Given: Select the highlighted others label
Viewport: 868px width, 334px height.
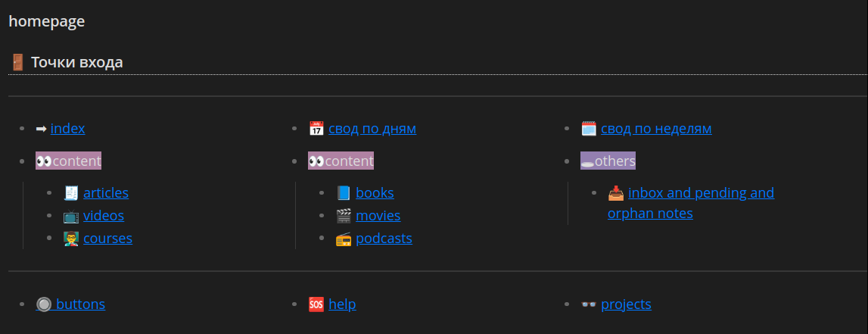Looking at the screenshot, I should pyautogui.click(x=608, y=161).
